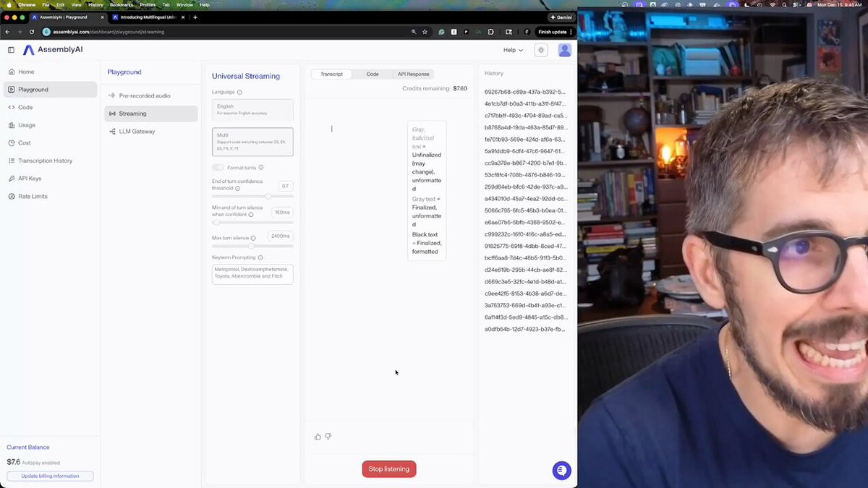
Task: Select the Multi language option
Action: coord(252,142)
